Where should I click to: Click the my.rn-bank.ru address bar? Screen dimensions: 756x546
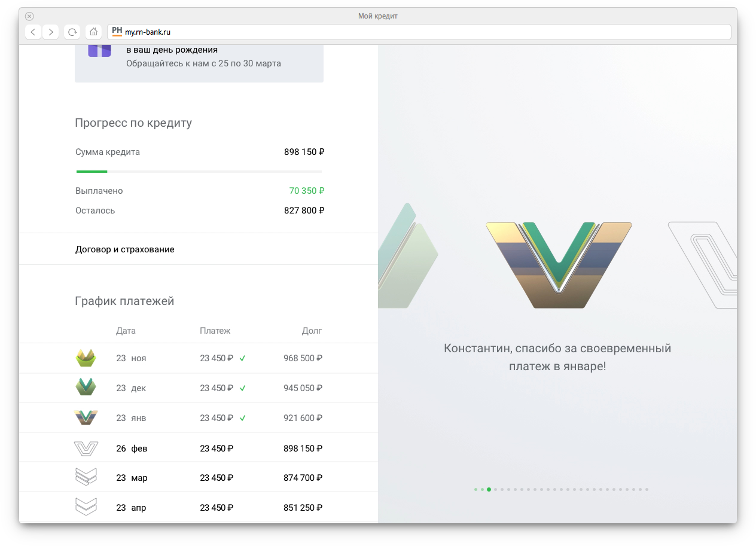[x=419, y=32]
